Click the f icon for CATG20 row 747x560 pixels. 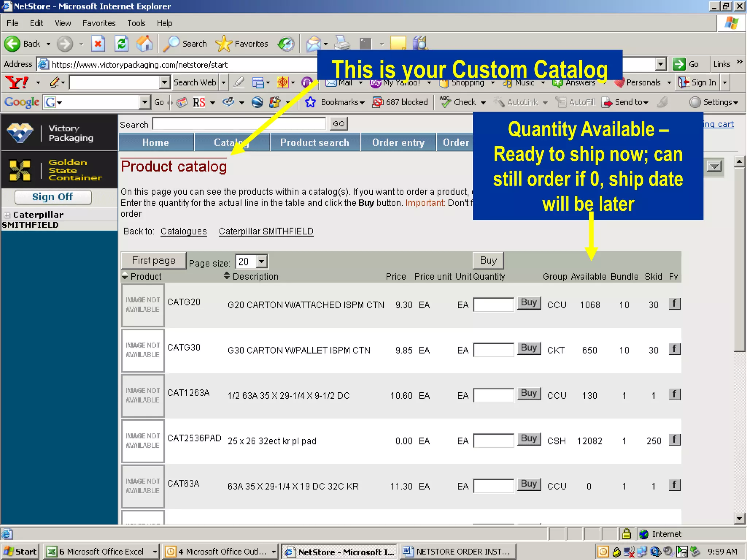(x=674, y=303)
